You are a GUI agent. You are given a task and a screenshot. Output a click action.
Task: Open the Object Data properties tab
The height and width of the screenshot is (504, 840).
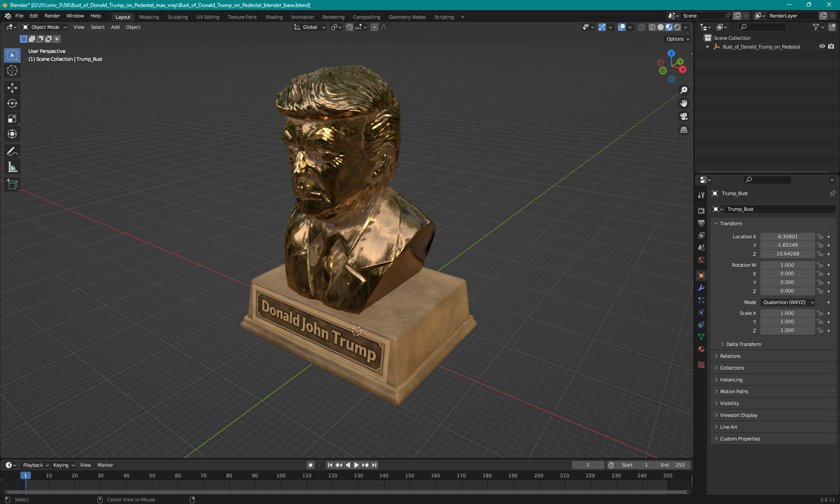(x=701, y=337)
